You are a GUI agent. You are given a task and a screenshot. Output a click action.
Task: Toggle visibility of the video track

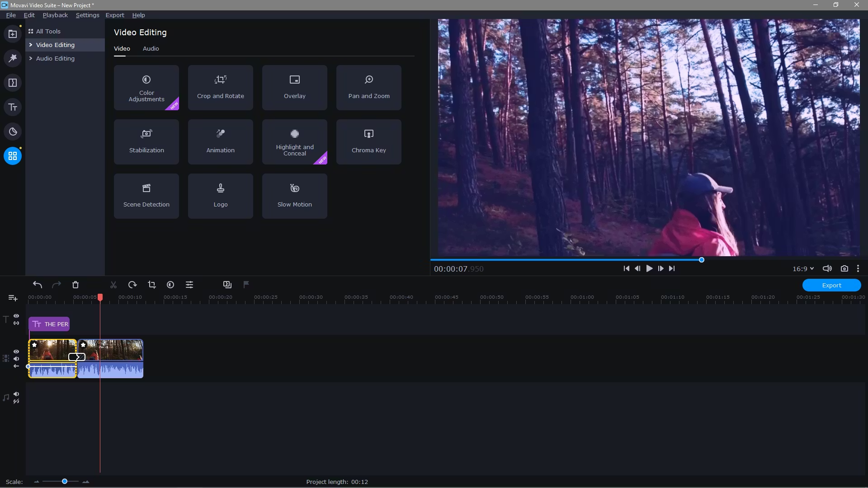pyautogui.click(x=16, y=351)
